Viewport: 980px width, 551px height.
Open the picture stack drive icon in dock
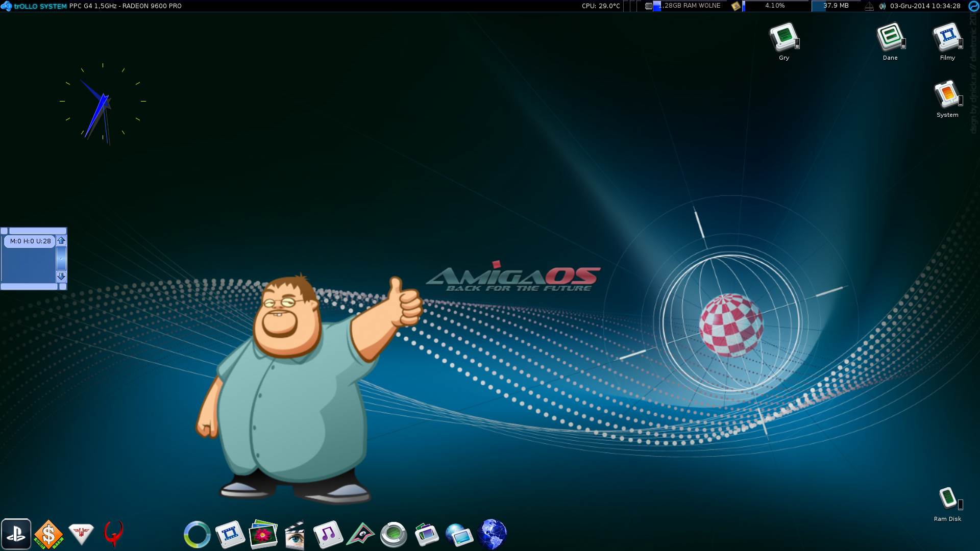click(x=427, y=534)
